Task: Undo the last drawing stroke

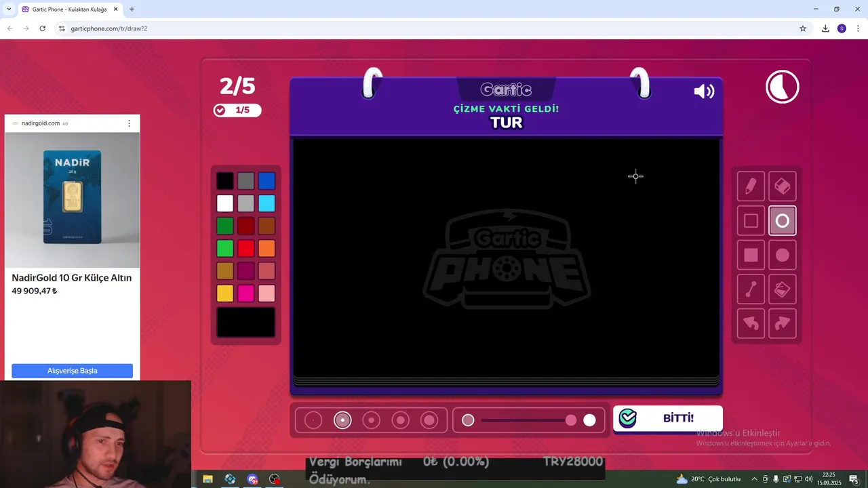Action: coord(751,323)
